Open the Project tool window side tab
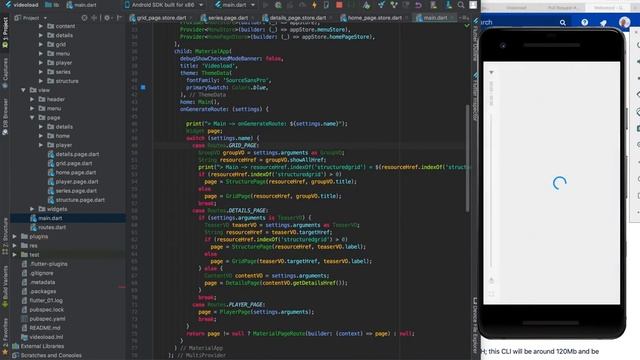 coord(5,33)
